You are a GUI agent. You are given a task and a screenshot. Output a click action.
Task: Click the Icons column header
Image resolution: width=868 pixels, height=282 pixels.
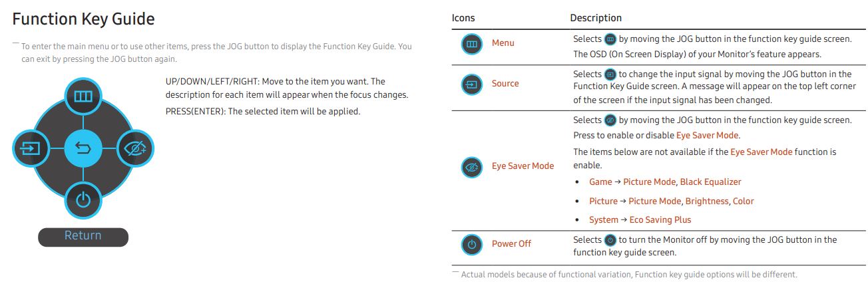click(x=463, y=18)
